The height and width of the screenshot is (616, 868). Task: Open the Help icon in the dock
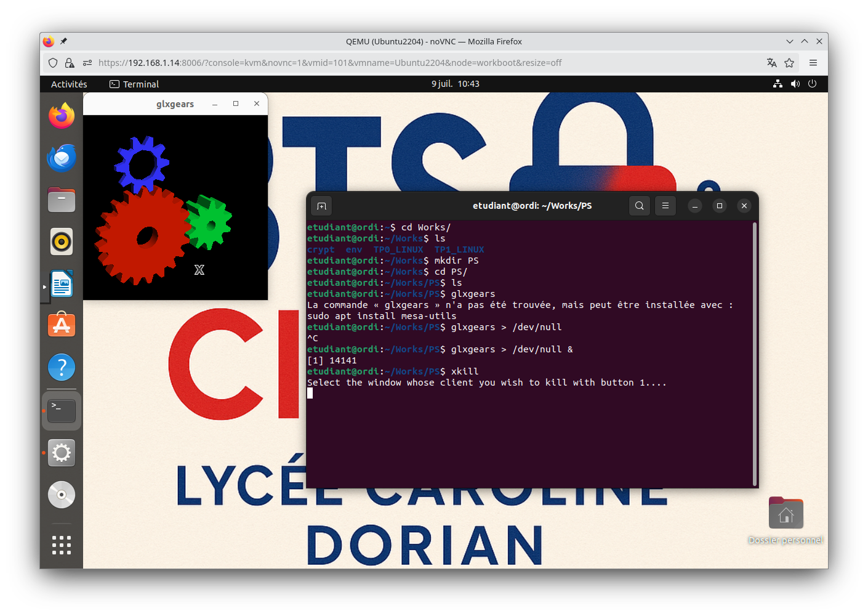(x=62, y=368)
